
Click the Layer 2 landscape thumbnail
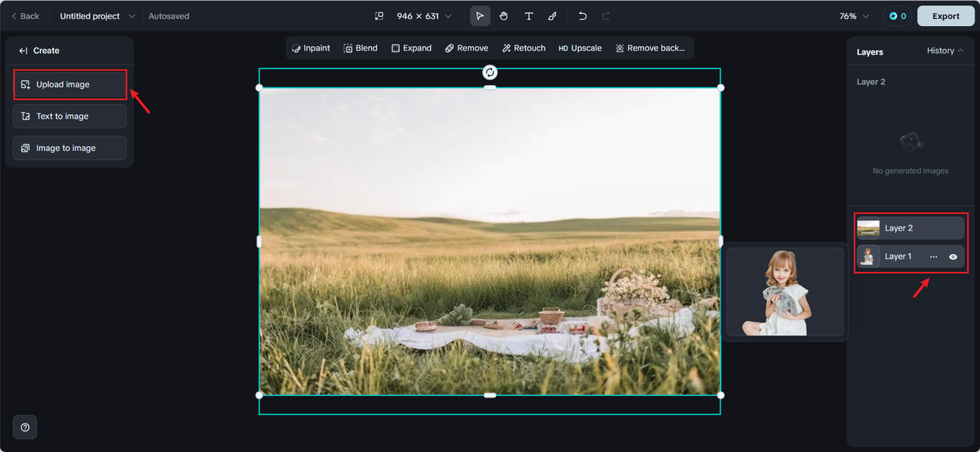point(868,228)
